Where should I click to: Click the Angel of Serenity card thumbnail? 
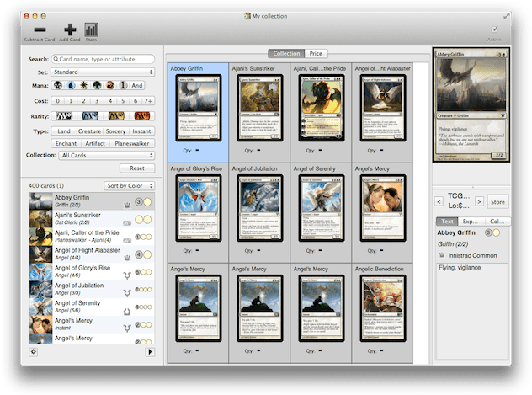(x=322, y=208)
